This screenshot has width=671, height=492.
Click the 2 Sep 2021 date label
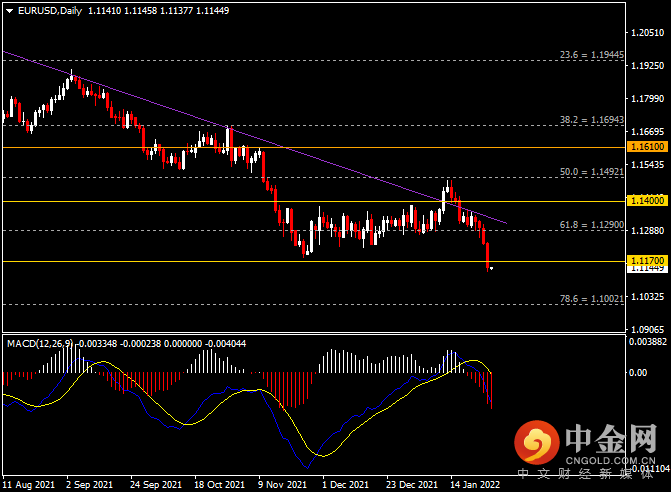coord(89,485)
